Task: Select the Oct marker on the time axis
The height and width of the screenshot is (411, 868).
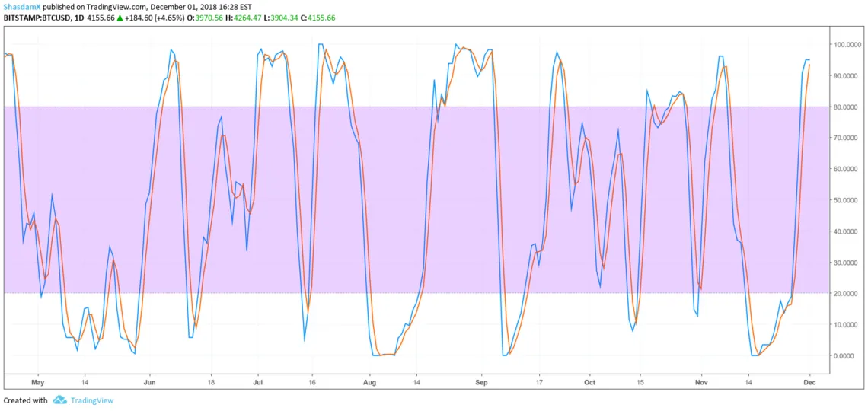Action: (x=588, y=383)
